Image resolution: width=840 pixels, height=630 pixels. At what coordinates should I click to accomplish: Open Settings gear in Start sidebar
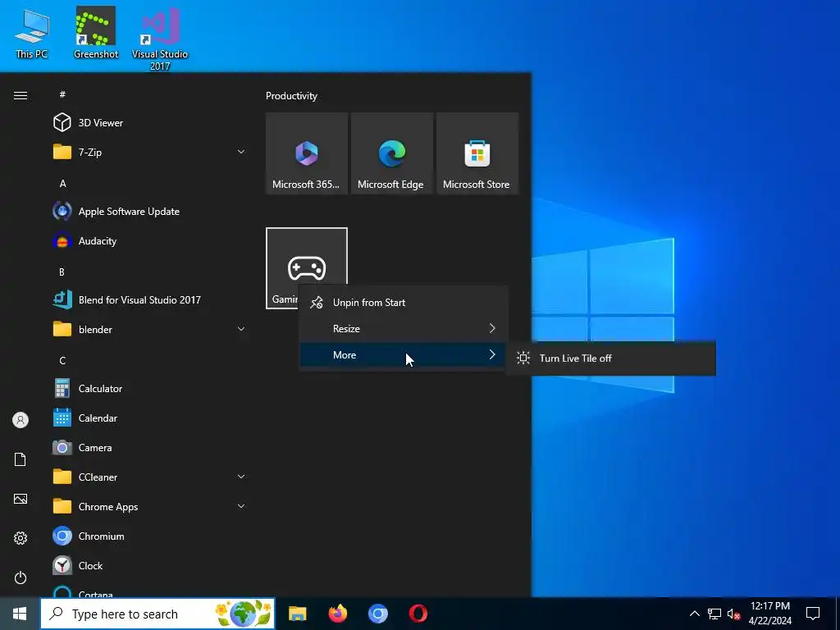[21, 538]
